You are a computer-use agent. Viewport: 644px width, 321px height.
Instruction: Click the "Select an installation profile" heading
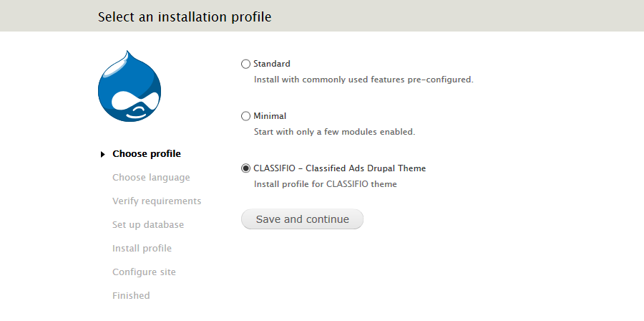[185, 16]
